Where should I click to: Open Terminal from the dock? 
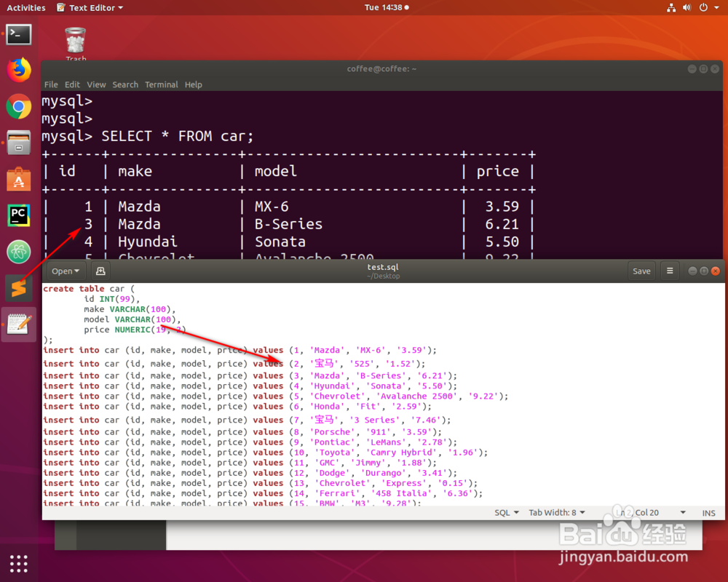[19, 35]
